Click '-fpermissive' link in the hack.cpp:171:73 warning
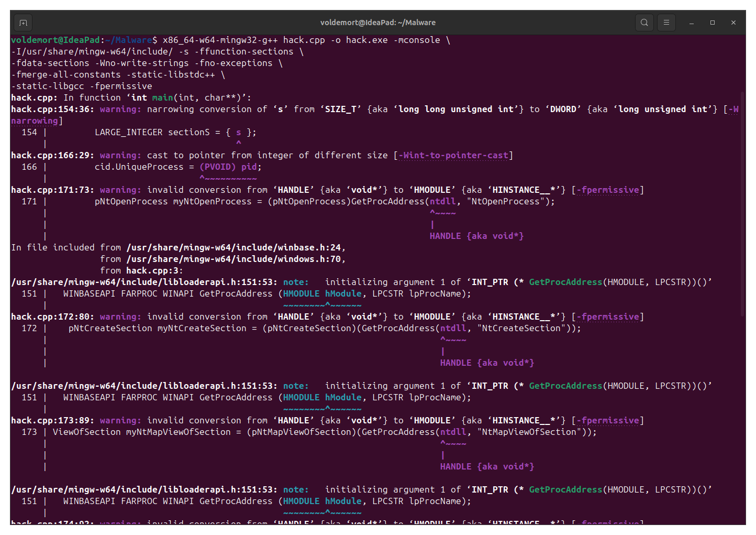 [x=608, y=190]
